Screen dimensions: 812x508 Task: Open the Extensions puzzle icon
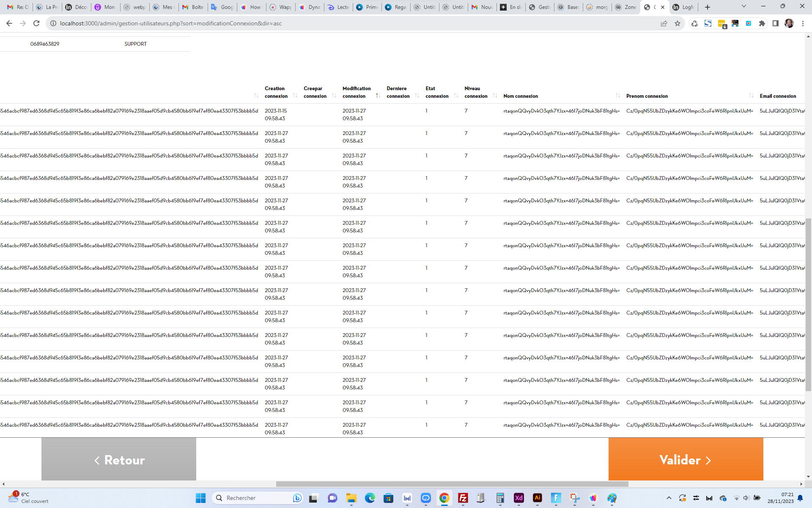pyautogui.click(x=762, y=23)
